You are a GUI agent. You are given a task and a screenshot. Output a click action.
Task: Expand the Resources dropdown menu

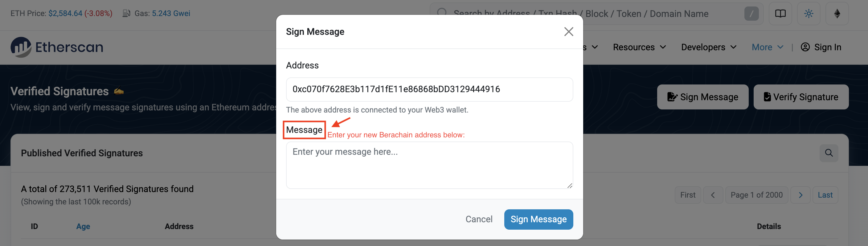pyautogui.click(x=639, y=47)
